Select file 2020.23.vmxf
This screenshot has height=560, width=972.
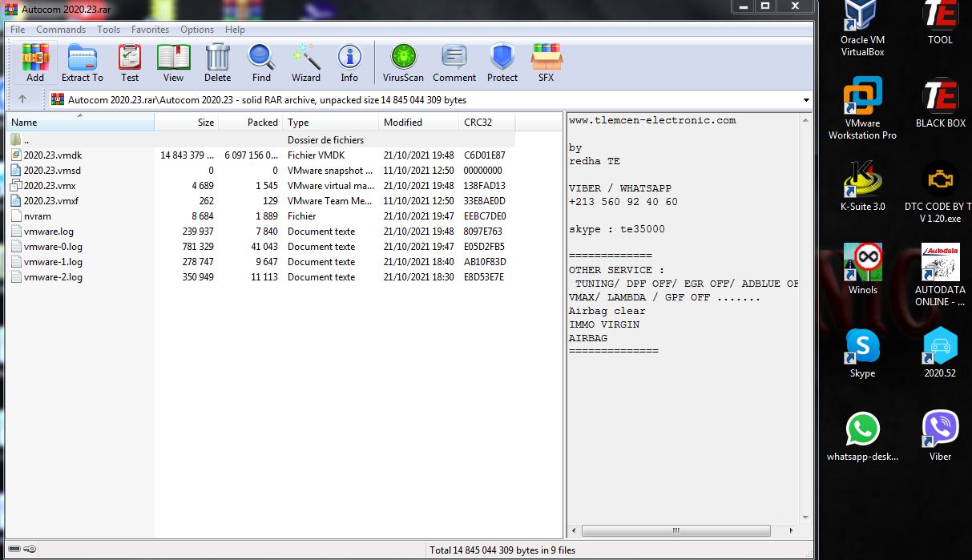click(x=260, y=201)
